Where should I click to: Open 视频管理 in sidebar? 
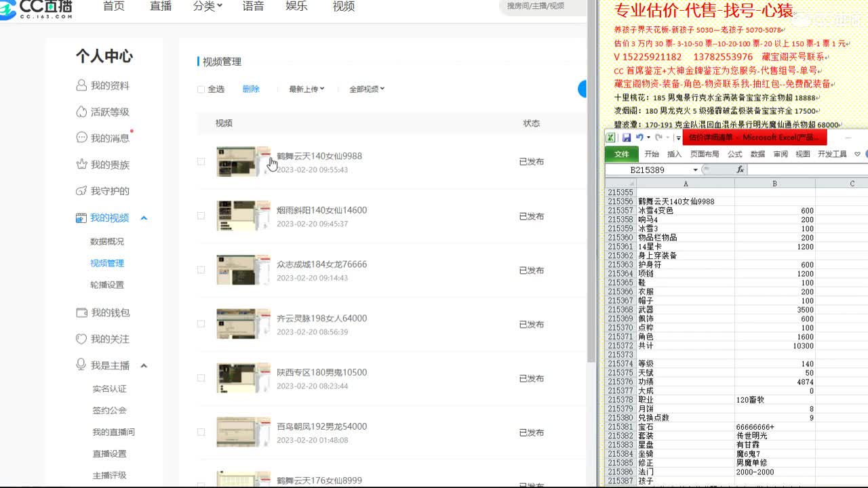coord(107,263)
